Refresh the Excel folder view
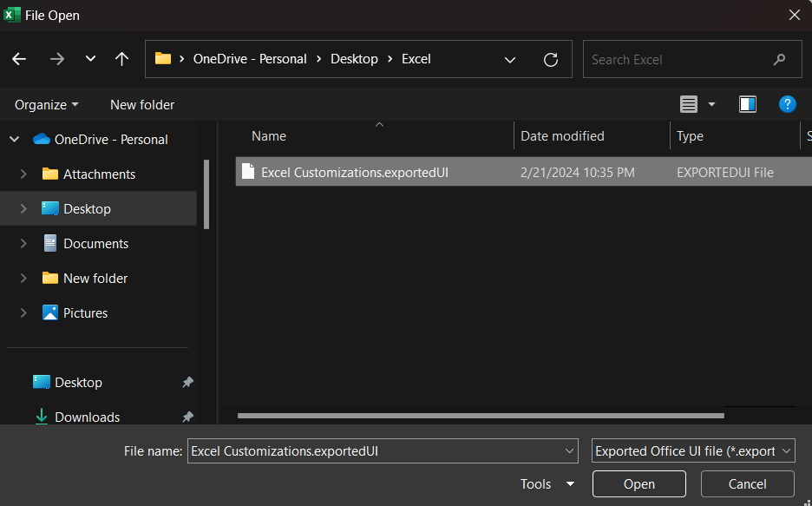This screenshot has width=812, height=506. tap(551, 60)
